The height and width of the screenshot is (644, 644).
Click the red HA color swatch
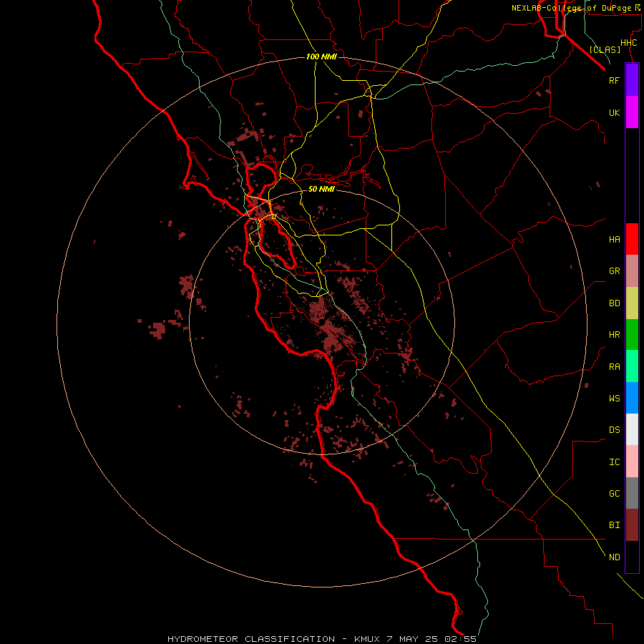click(x=632, y=239)
